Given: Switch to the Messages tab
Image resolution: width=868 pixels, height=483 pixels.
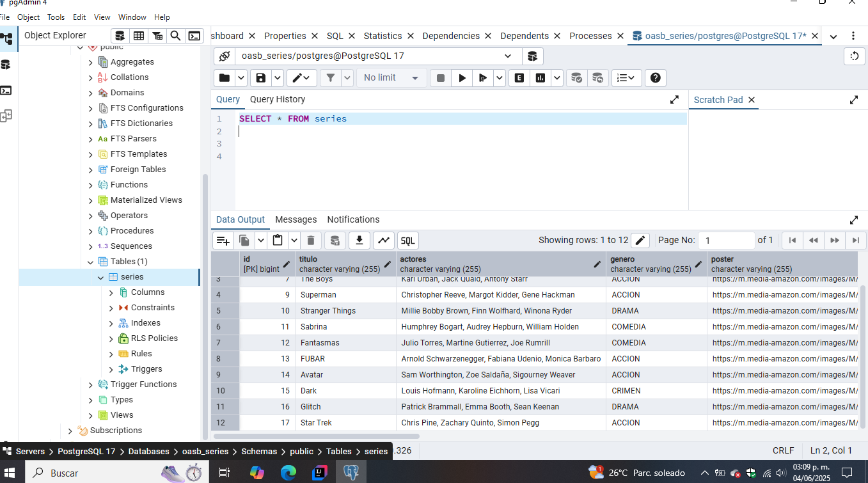Looking at the screenshot, I should tap(296, 219).
